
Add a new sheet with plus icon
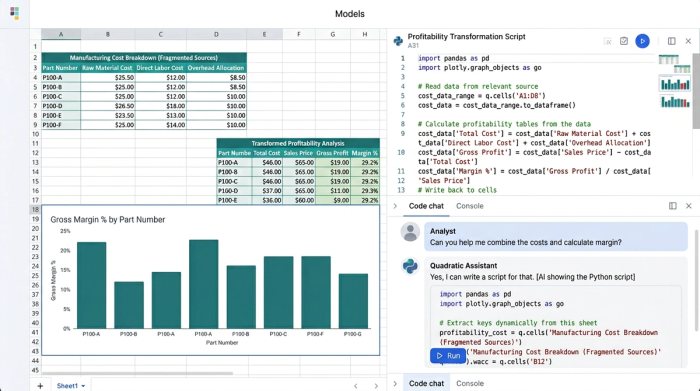click(40, 386)
